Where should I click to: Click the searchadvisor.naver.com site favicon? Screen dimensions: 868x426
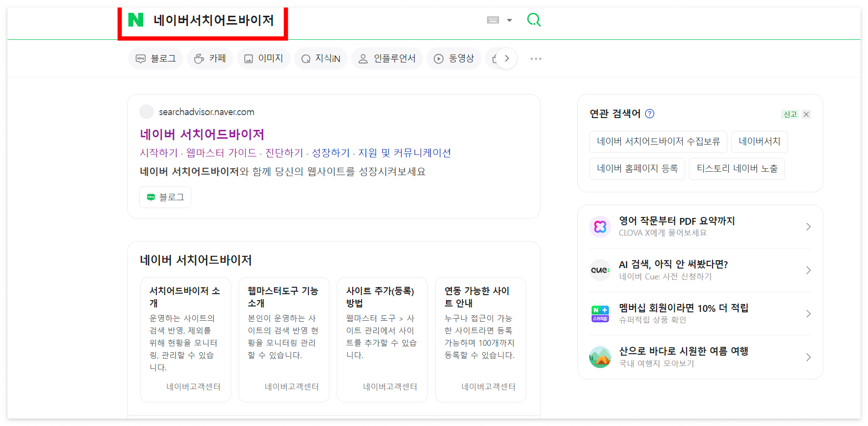coord(147,112)
